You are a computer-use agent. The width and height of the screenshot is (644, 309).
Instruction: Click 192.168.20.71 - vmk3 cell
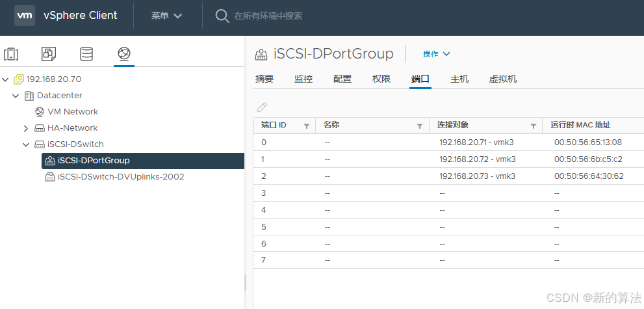coord(477,142)
